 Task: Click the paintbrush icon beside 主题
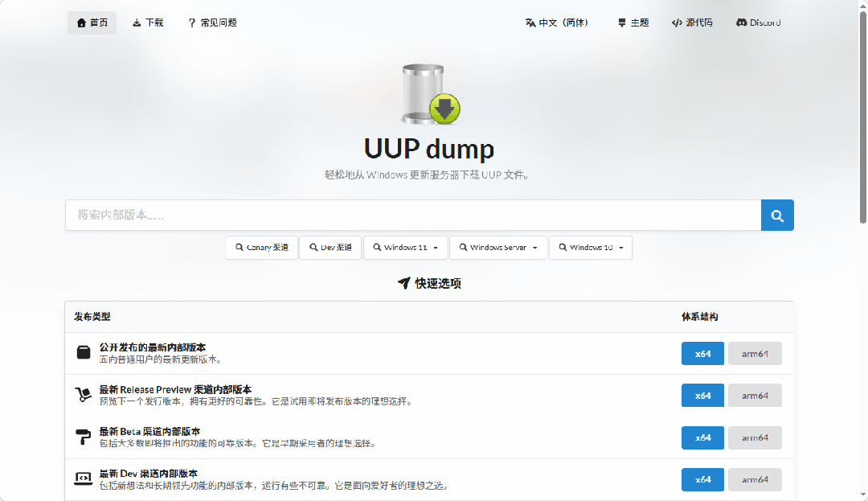(x=621, y=23)
